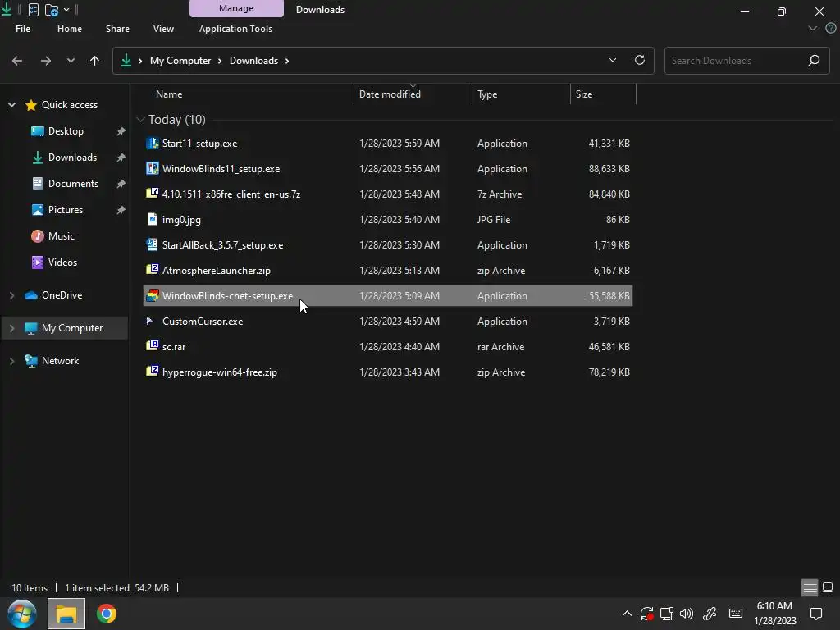
Task: Click the WindowBlinds-cnet-setup.exe icon
Action: point(152,295)
